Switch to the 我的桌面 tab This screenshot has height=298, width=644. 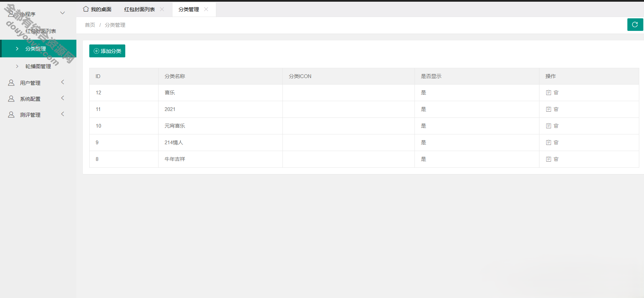point(97,9)
